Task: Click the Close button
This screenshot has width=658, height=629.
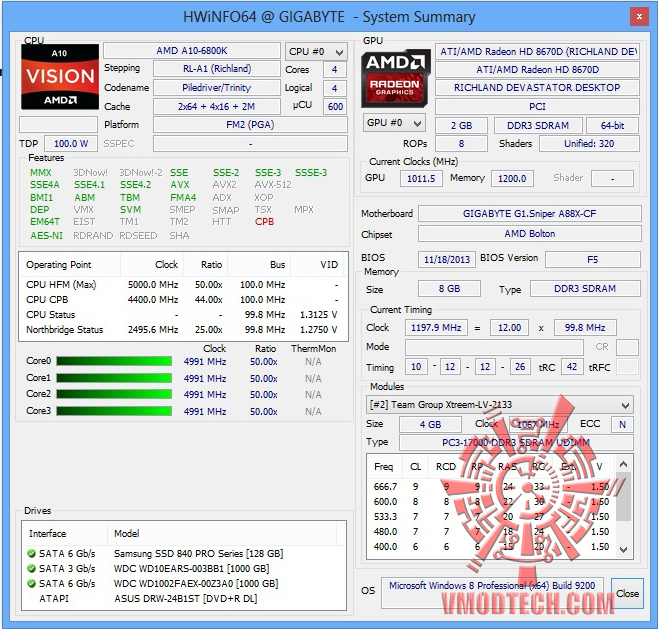Action: pos(627,593)
